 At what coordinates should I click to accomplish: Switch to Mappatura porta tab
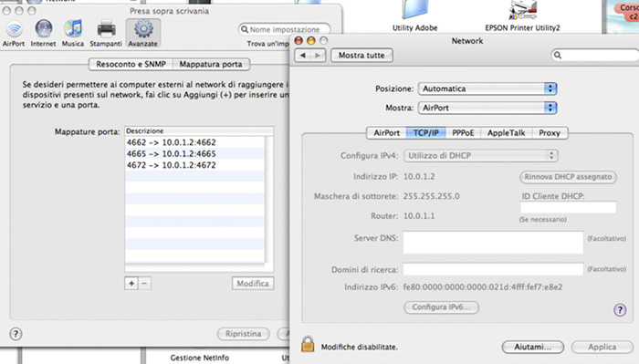[x=211, y=64]
